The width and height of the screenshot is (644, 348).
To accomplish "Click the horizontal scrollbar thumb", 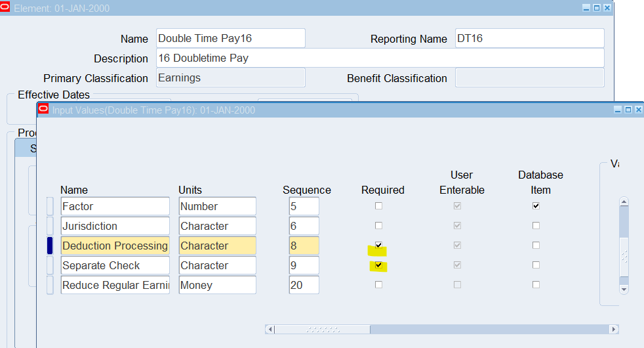I will tap(322, 329).
